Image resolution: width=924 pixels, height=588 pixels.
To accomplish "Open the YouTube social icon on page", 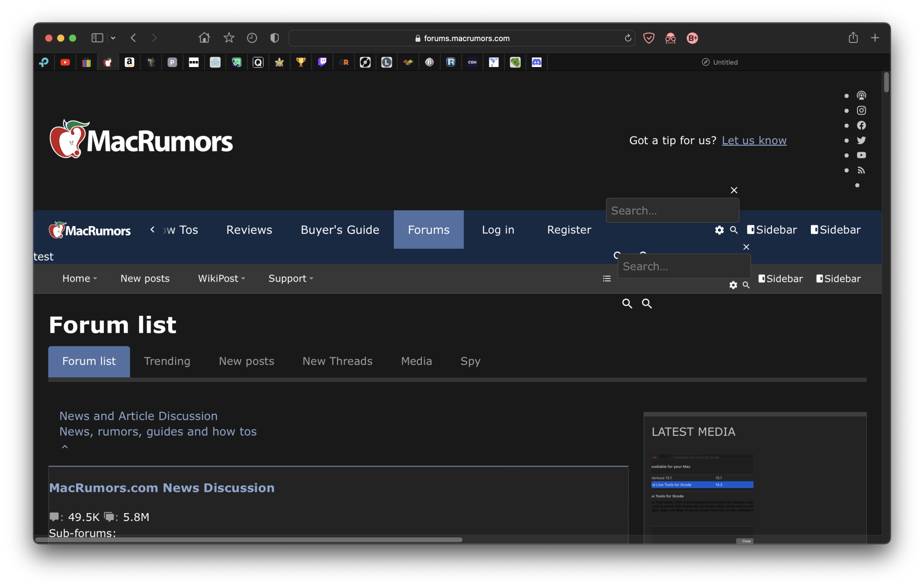I will coord(861,155).
